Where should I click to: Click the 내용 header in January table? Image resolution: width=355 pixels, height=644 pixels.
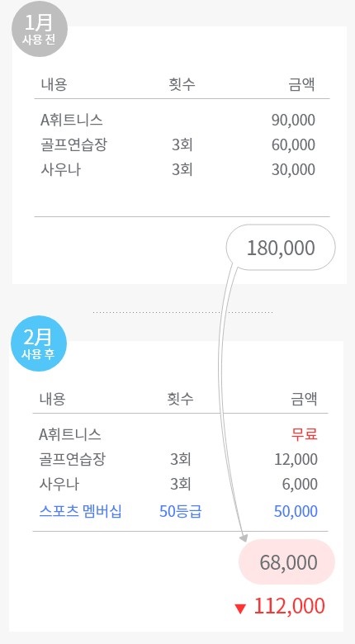point(54,84)
